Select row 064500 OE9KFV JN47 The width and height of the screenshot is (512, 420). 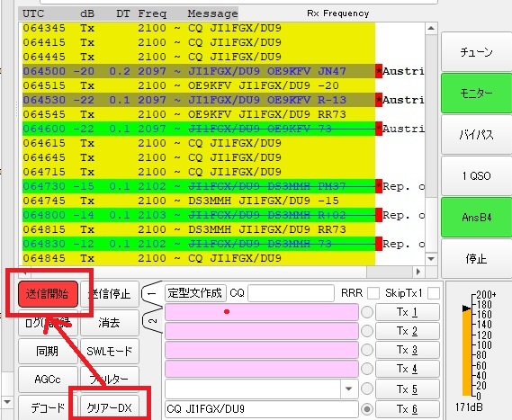[x=199, y=71]
